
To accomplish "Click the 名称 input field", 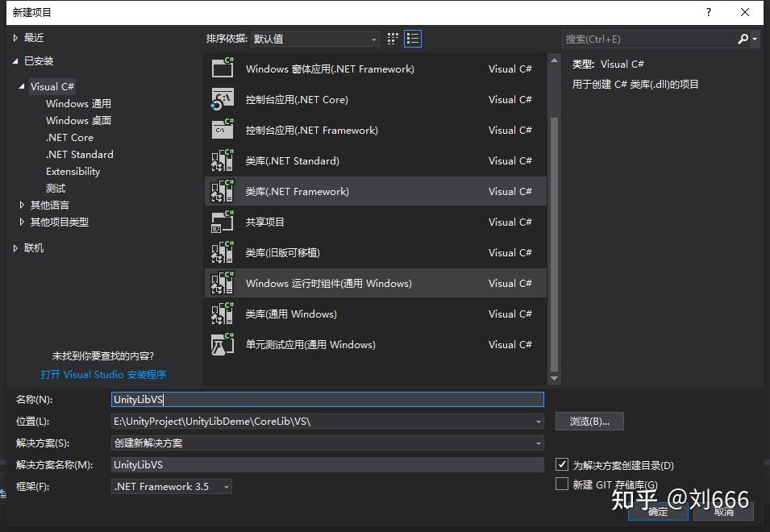I will [x=327, y=400].
